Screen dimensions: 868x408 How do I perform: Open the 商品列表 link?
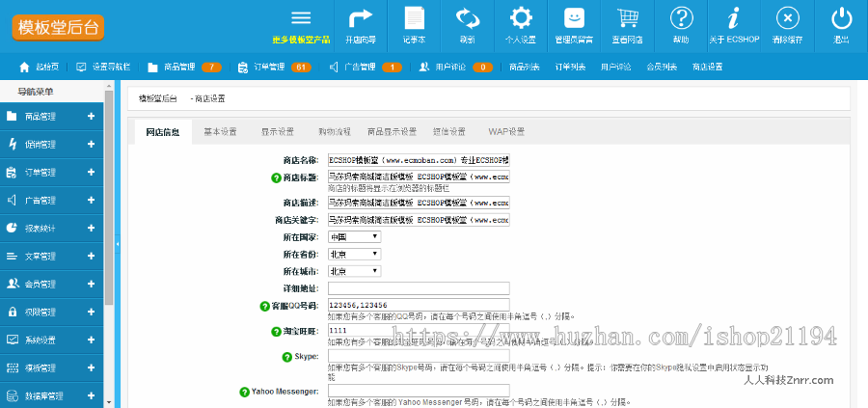(x=525, y=67)
